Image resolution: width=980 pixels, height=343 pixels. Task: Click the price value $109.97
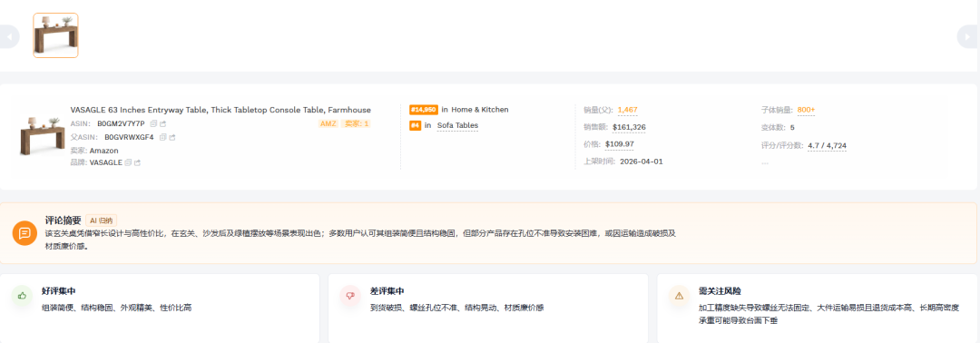(x=620, y=143)
